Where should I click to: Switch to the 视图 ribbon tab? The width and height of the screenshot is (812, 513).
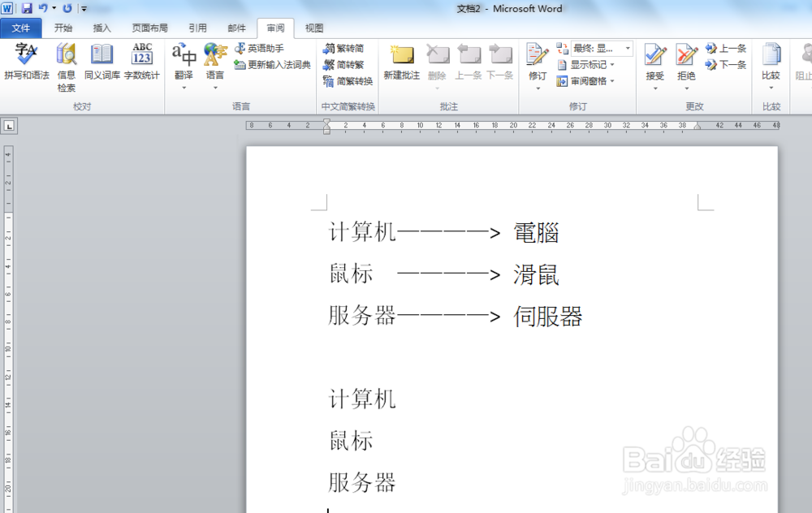314,27
